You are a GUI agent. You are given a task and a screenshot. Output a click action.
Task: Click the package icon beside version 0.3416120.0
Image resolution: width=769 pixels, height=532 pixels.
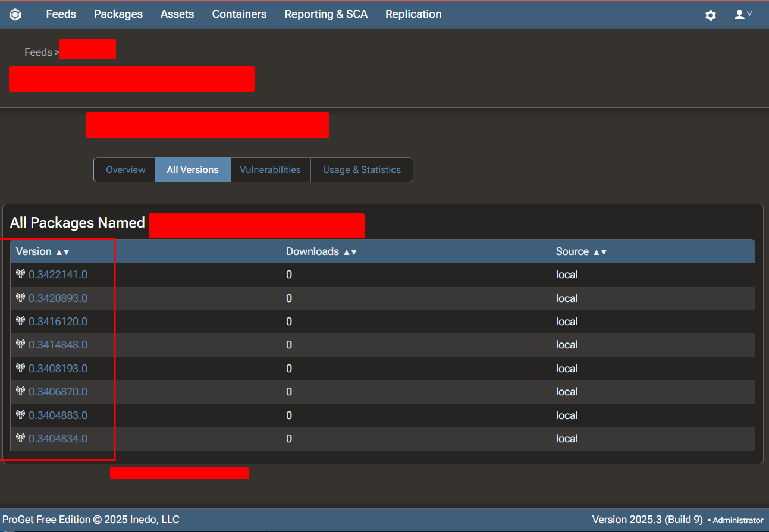20,321
